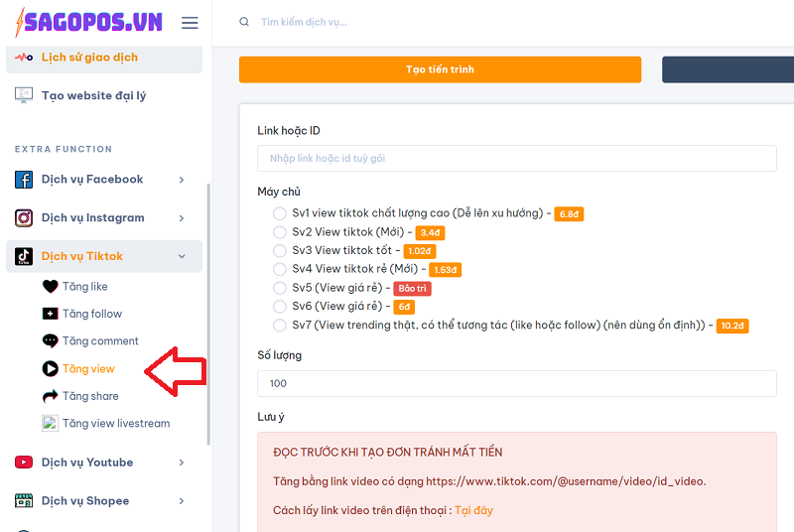794x532 pixels.
Task: Choose Sv7 View trending thật option
Action: (280, 325)
